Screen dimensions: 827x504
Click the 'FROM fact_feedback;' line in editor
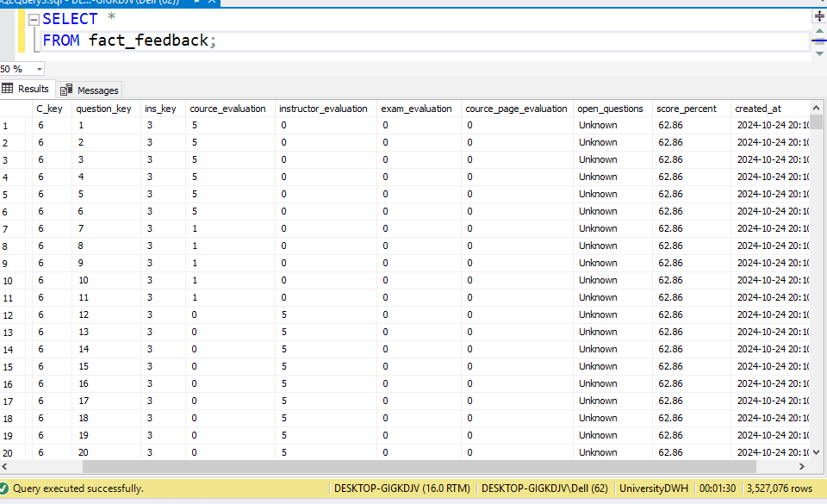pyautogui.click(x=129, y=40)
